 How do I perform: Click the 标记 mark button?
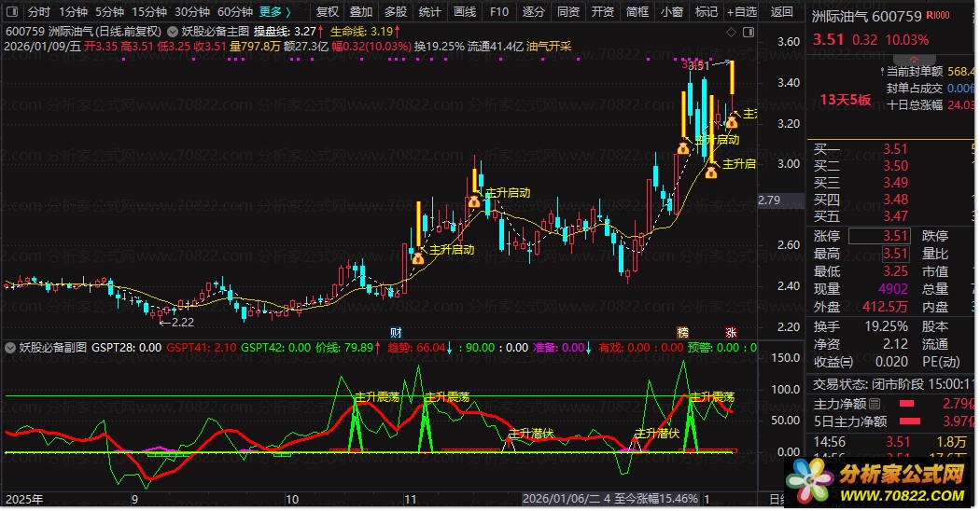tap(707, 12)
